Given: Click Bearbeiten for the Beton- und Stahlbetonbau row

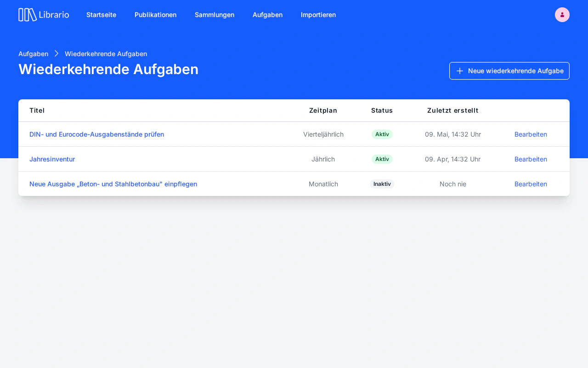Looking at the screenshot, I should coord(531,184).
